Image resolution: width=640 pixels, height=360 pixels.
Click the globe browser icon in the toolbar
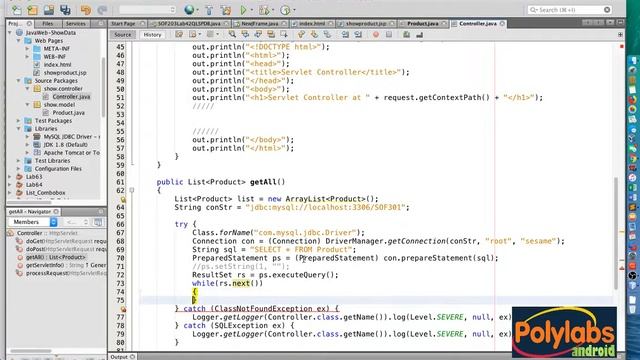coord(189,10)
